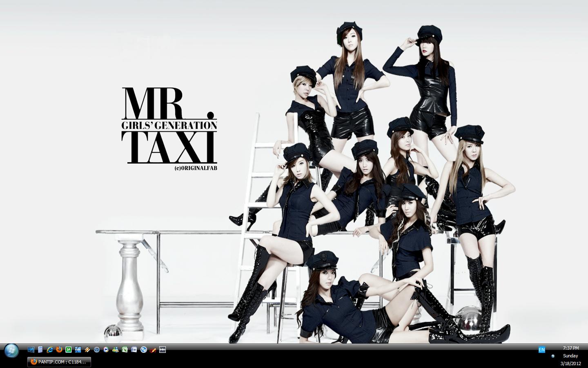
Task: Open the blue Yu circle quick launch icon
Action: point(144,350)
